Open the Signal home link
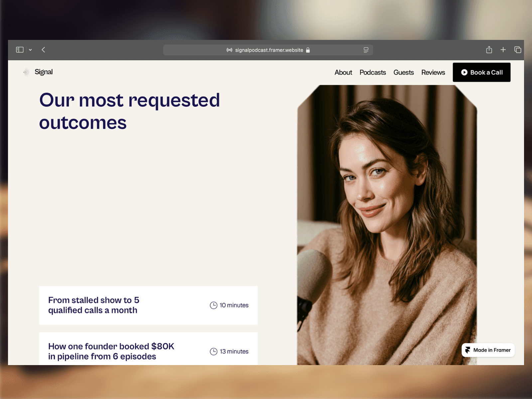 pos(44,72)
